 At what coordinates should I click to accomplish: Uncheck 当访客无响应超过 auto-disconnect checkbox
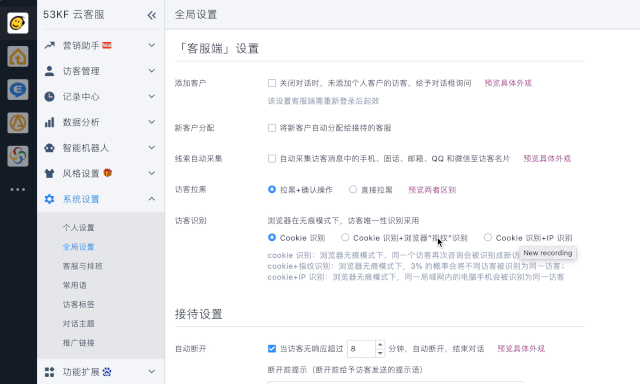[272, 348]
